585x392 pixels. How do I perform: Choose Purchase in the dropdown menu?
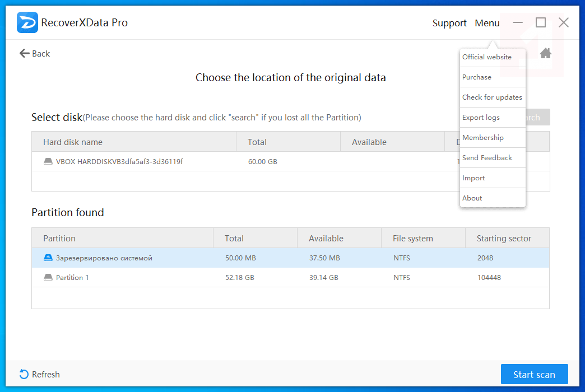tap(477, 77)
